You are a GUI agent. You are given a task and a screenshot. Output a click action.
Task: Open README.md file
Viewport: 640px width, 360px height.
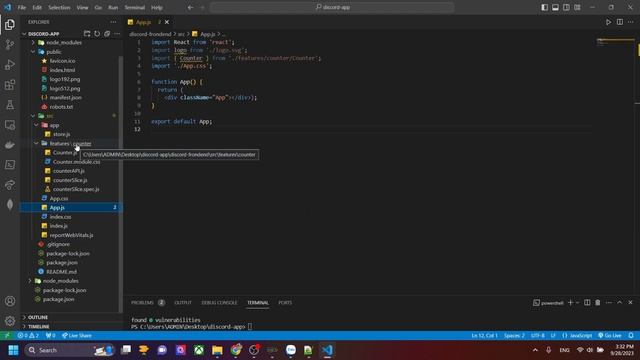pyautogui.click(x=61, y=271)
